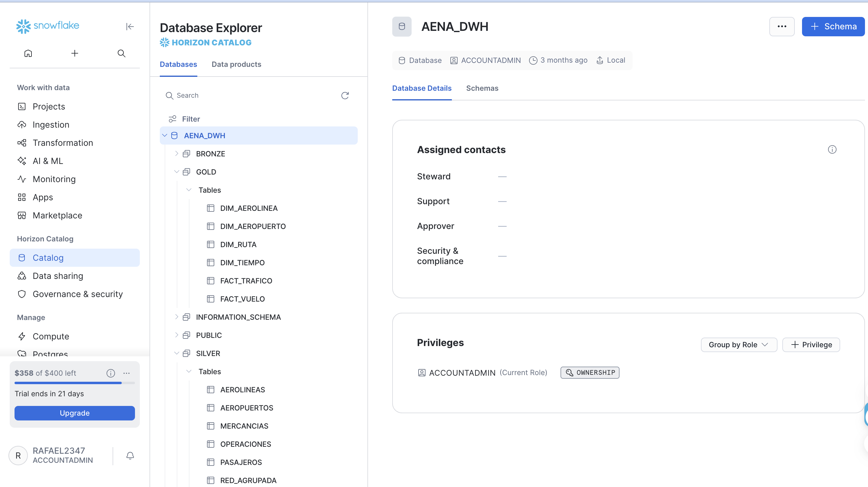Viewport: 868px width, 487px height.
Task: Click the trial credit progress bar
Action: (75, 383)
